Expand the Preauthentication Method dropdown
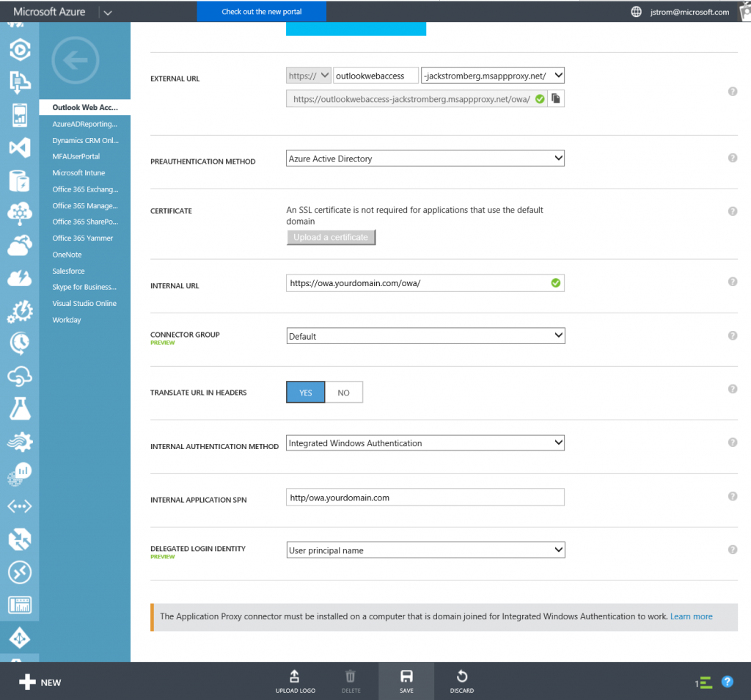Viewport: 751px width, 700px height. pyautogui.click(x=425, y=158)
